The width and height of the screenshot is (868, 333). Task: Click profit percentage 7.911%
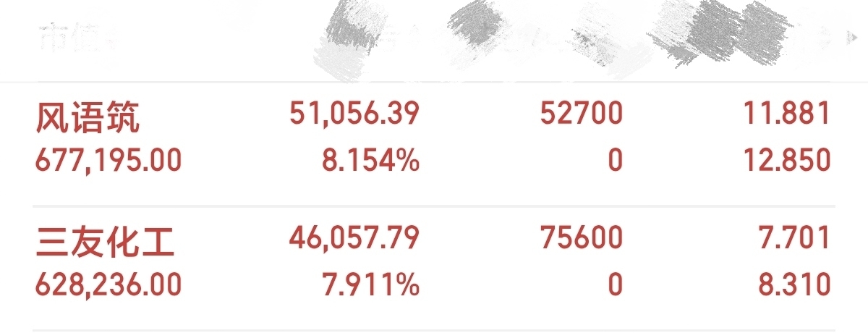pos(370,284)
